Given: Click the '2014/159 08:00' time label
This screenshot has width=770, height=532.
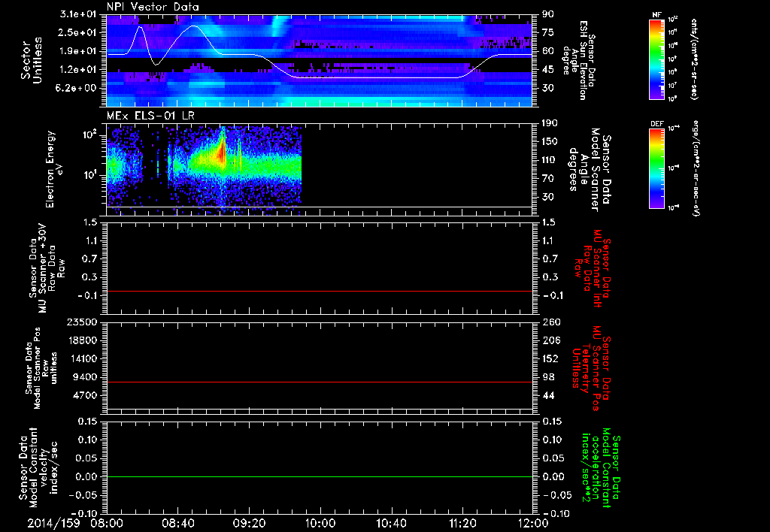Looking at the screenshot, I should click(x=75, y=523).
